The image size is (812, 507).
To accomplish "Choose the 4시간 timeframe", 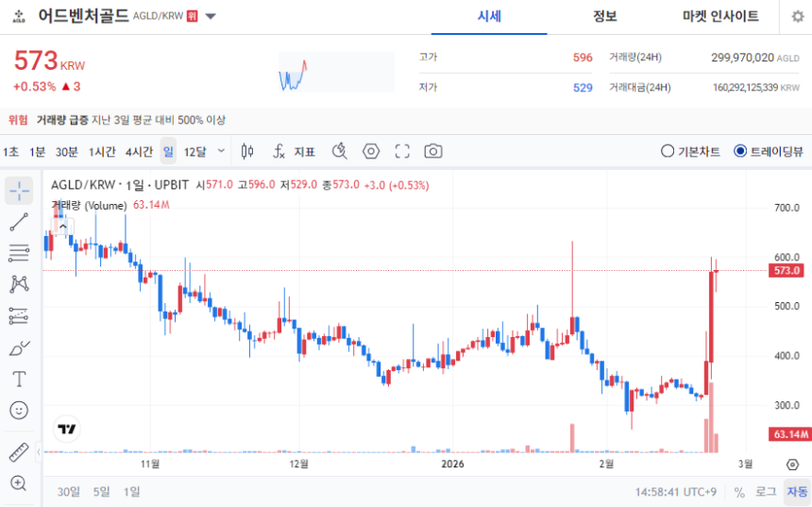I will [x=139, y=151].
